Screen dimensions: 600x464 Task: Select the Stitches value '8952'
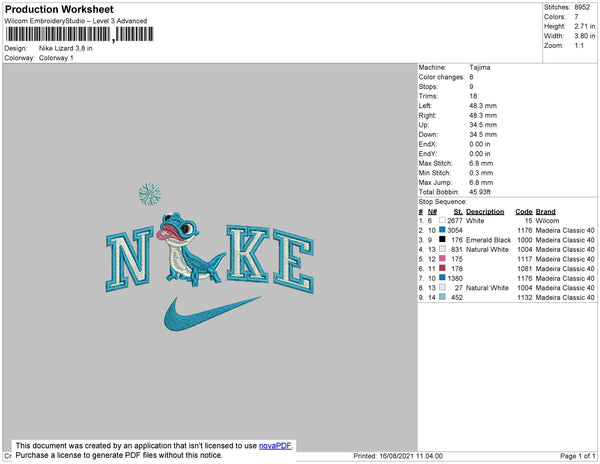(582, 7)
